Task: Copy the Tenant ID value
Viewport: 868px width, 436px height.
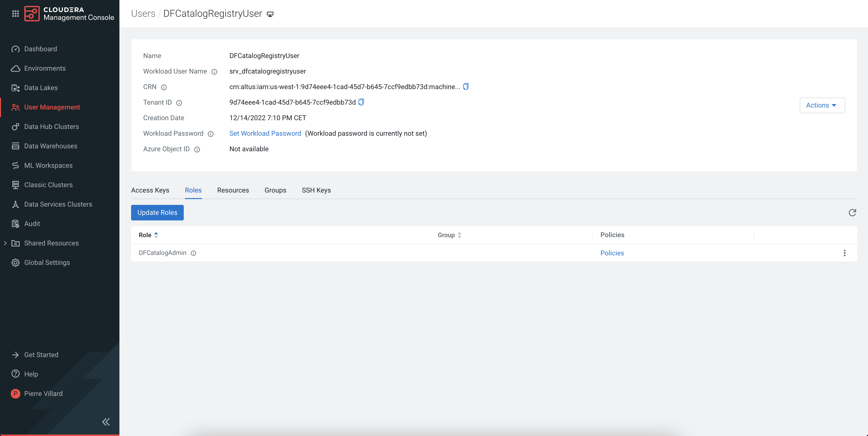Action: coord(361,102)
